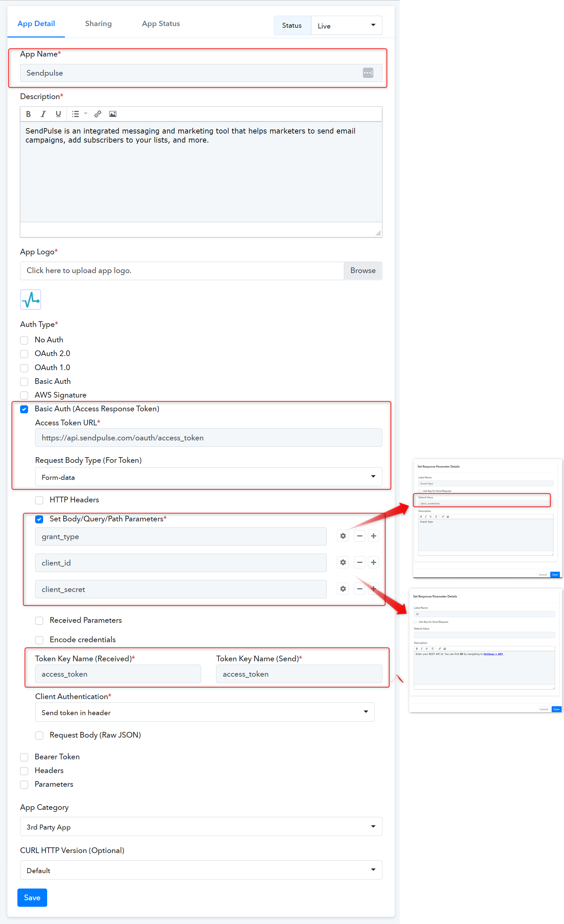Image resolution: width=564 pixels, height=924 pixels.
Task: Click the dots icon inside the App Name field
Action: click(368, 73)
